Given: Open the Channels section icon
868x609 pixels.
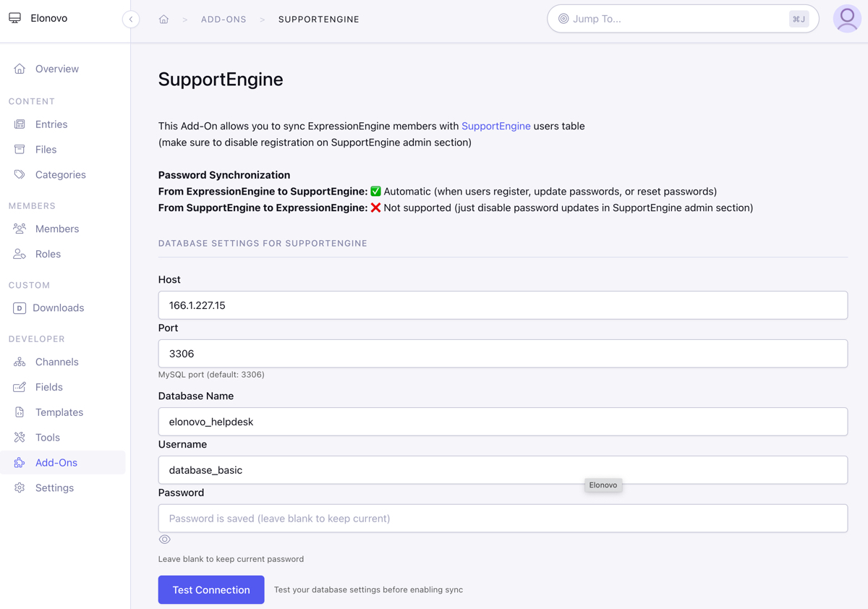Looking at the screenshot, I should pos(20,362).
